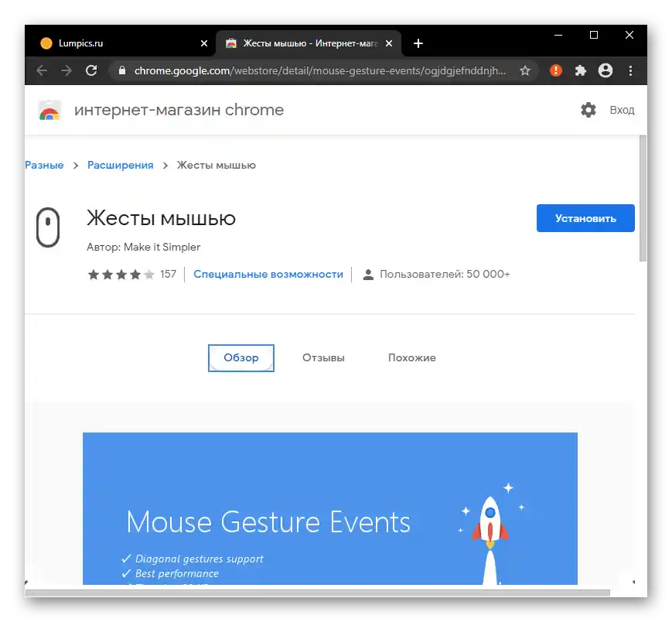This screenshot has width=672, height=622.
Task: Select the Обзор tab
Action: pos(240,358)
